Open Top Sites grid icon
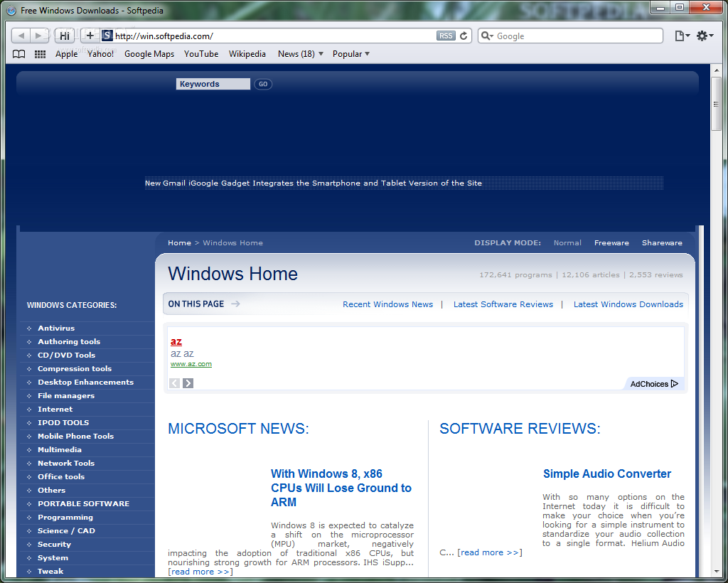This screenshot has height=583, width=728. [40, 54]
